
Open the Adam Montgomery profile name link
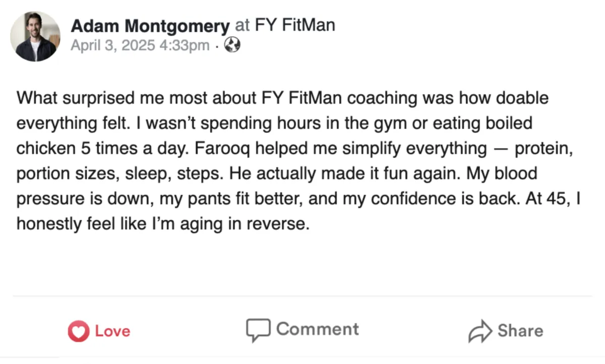(x=150, y=26)
